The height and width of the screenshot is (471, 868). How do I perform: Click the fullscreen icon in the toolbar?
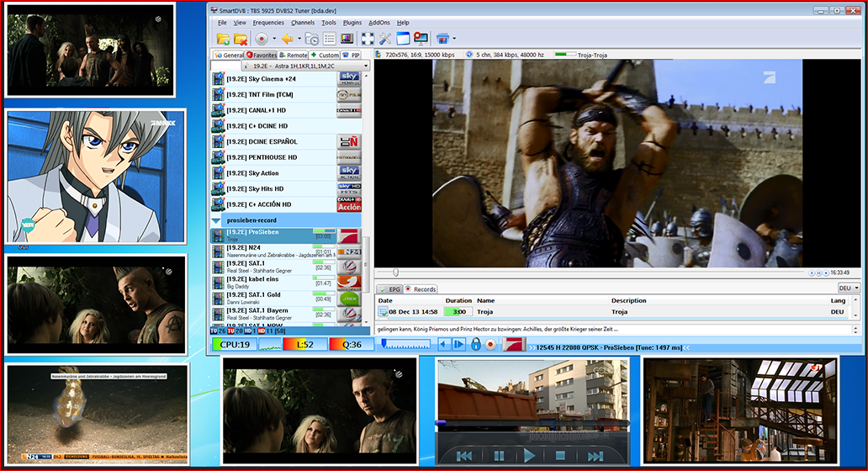click(368, 39)
